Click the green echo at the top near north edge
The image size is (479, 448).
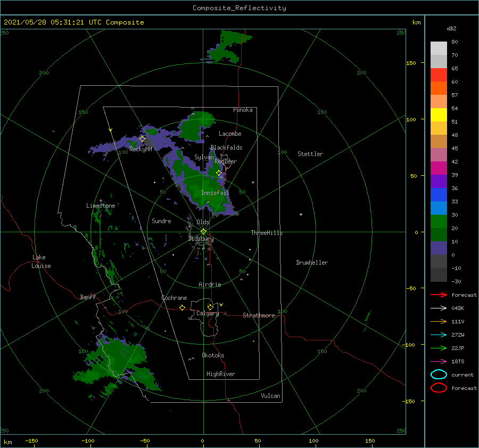(x=228, y=46)
